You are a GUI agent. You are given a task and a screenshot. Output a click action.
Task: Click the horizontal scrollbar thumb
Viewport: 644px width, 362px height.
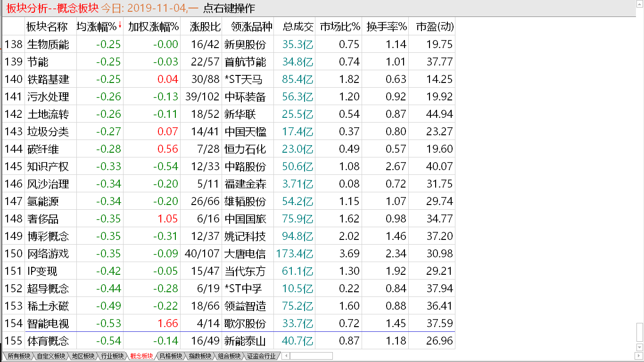(x=311, y=356)
